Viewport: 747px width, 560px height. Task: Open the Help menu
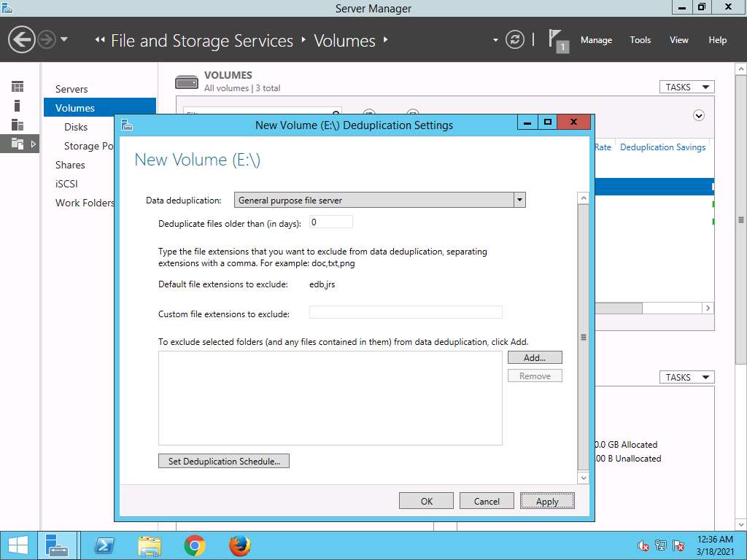point(718,40)
